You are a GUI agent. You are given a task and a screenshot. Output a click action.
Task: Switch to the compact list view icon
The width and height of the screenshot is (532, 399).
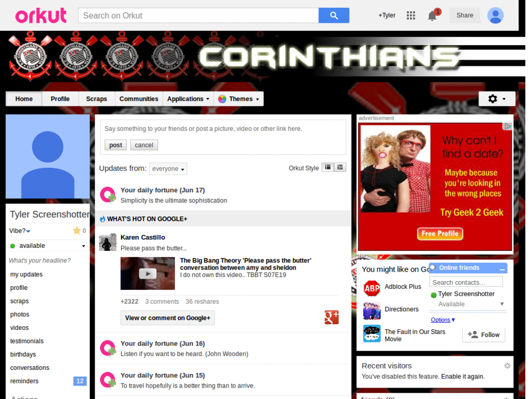328,167
